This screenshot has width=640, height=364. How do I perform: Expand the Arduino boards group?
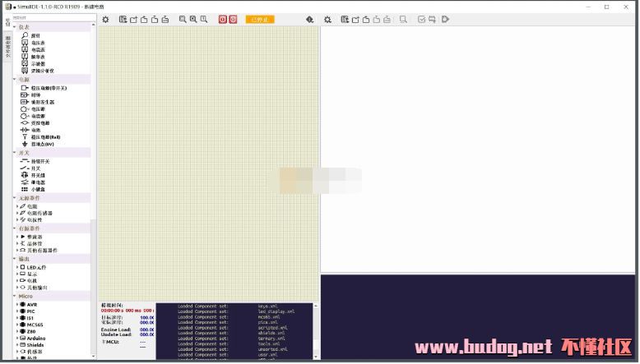click(17, 339)
